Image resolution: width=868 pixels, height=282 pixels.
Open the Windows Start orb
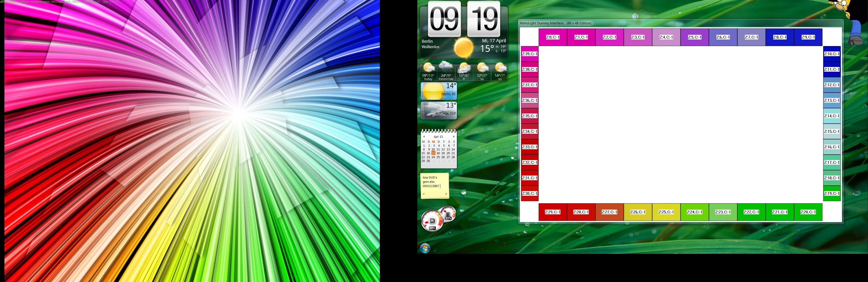(x=425, y=249)
